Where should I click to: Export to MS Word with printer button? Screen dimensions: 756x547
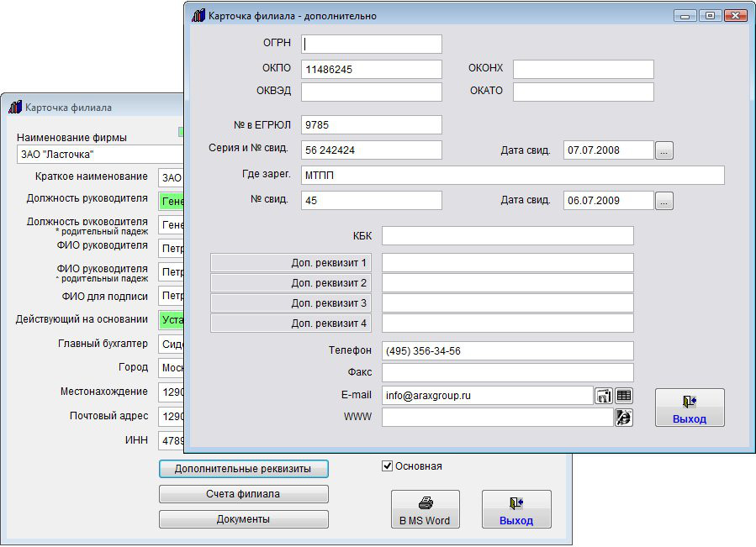[425, 509]
